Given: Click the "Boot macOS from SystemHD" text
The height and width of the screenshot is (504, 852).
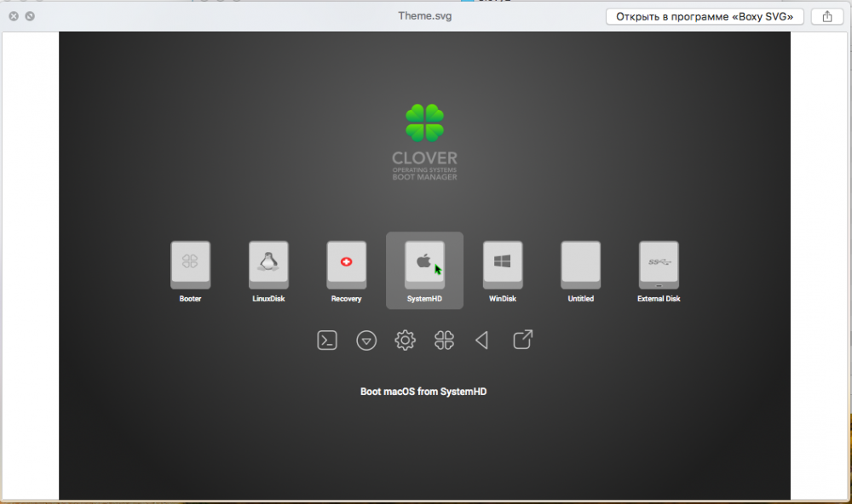Looking at the screenshot, I should pyautogui.click(x=423, y=392).
